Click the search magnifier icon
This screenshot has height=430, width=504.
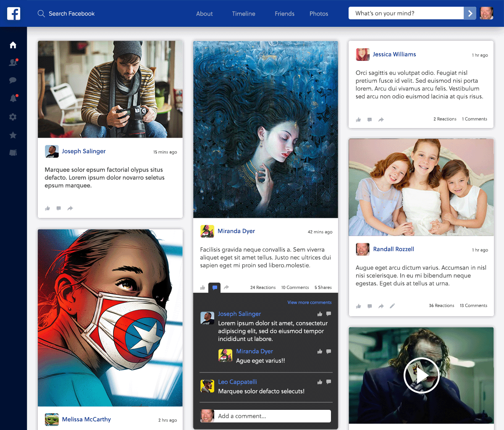(x=41, y=13)
